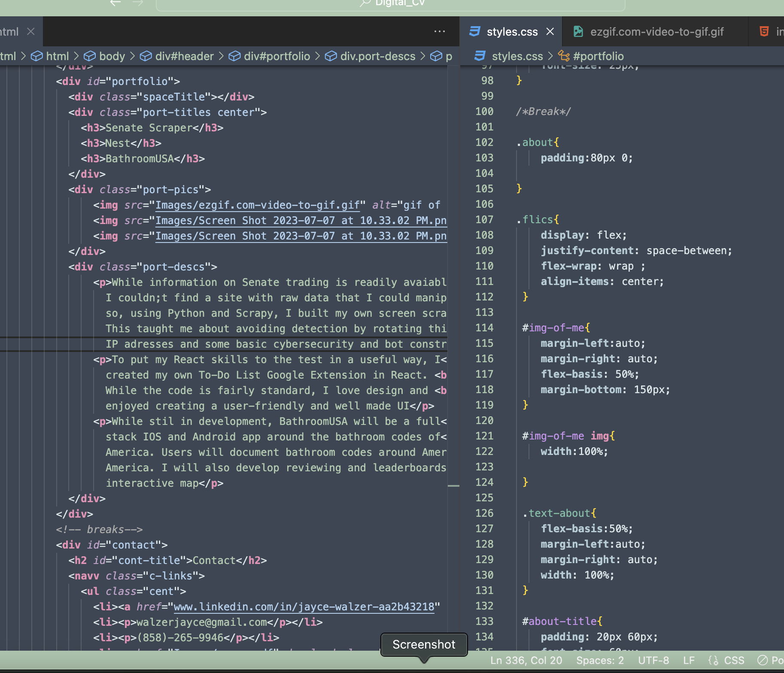This screenshot has height=673, width=784.
Task: Click the forward navigation arrow
Action: pos(137,3)
